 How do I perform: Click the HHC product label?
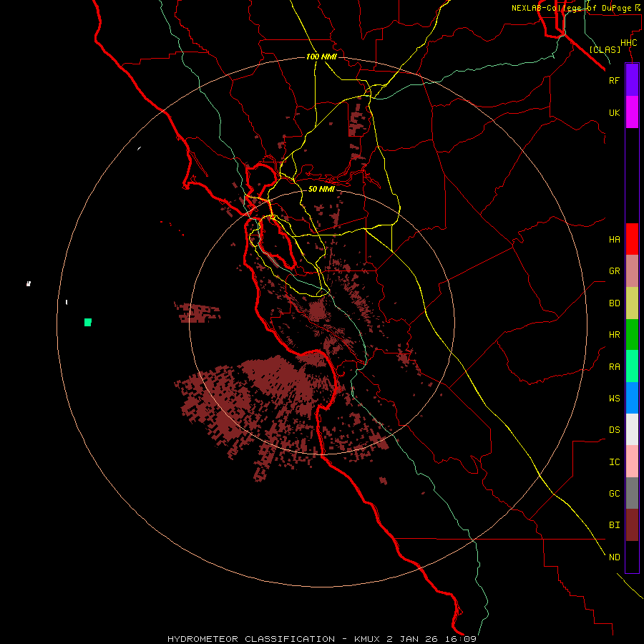click(x=628, y=43)
